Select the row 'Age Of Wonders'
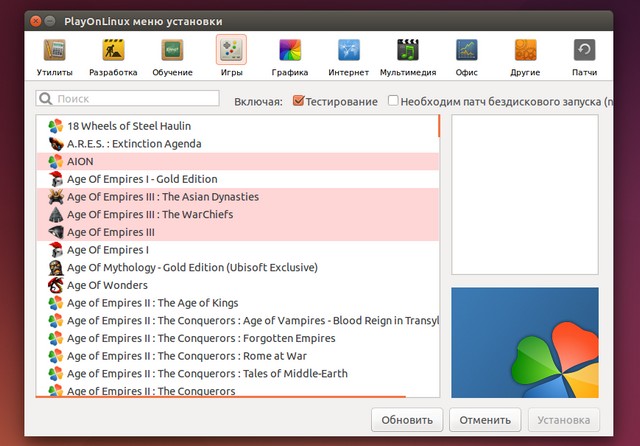This screenshot has width=640, height=446. (238, 285)
